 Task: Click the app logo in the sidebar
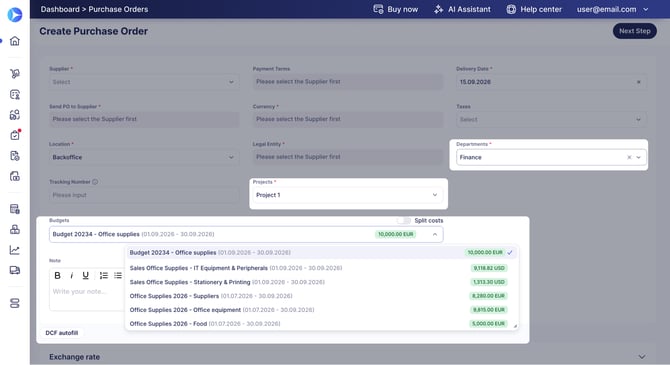click(15, 15)
